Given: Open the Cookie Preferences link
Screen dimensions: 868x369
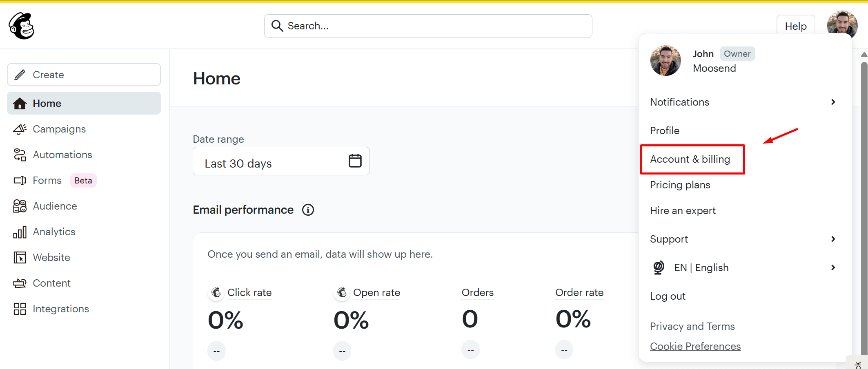Looking at the screenshot, I should coord(695,347).
